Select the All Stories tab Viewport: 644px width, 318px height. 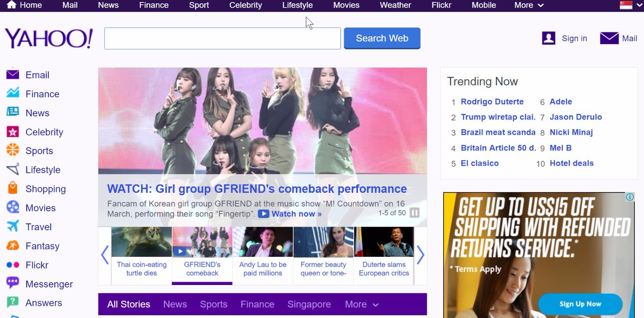tap(128, 304)
